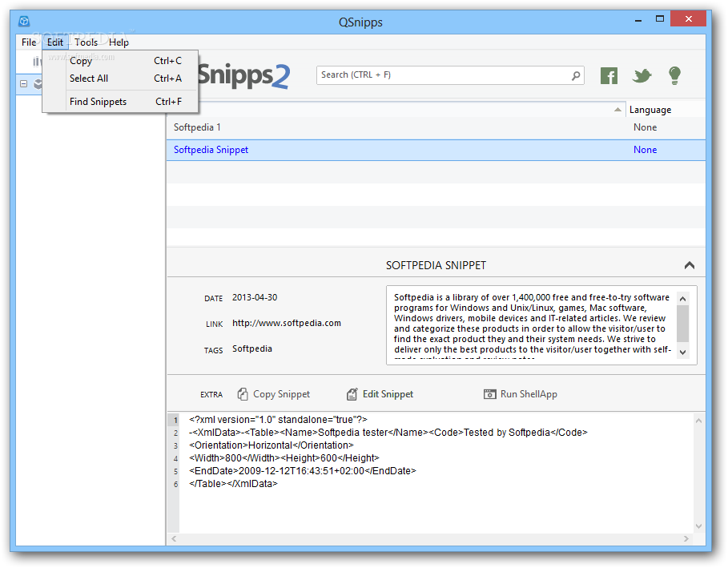Choose Select All menu entry

pyautogui.click(x=121, y=79)
